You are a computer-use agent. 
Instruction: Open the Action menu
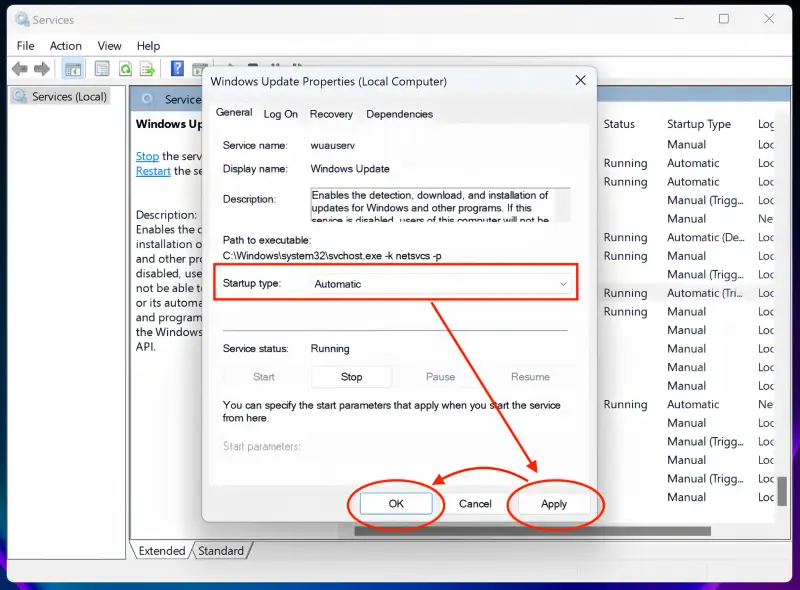click(x=65, y=46)
